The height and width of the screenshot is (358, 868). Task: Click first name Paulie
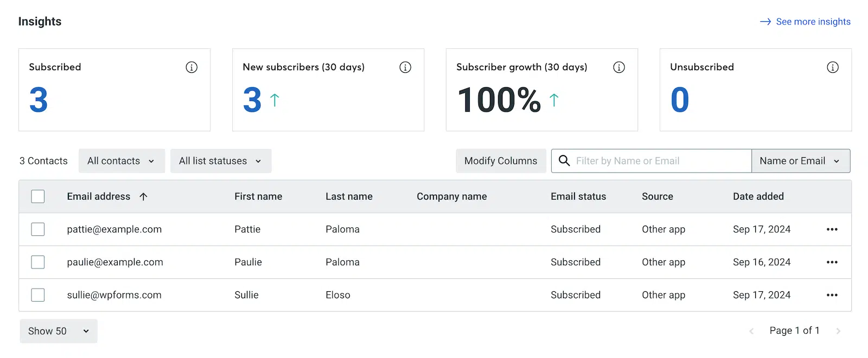tap(248, 262)
